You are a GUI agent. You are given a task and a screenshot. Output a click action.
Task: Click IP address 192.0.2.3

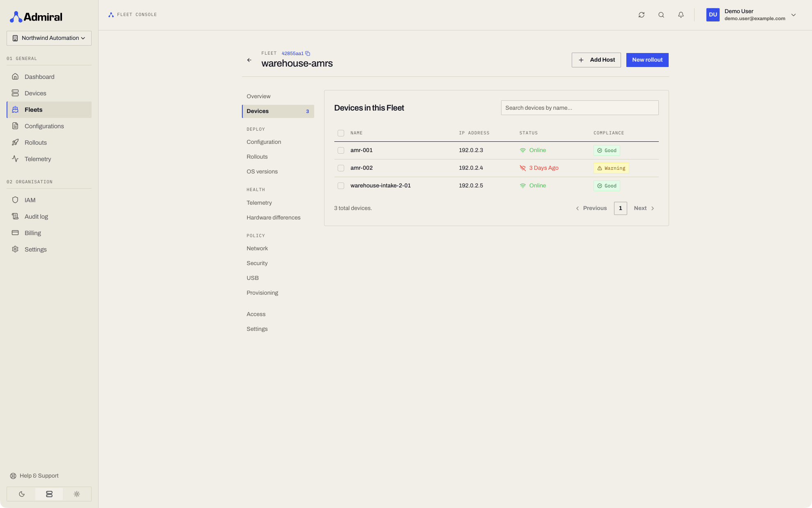tap(471, 150)
